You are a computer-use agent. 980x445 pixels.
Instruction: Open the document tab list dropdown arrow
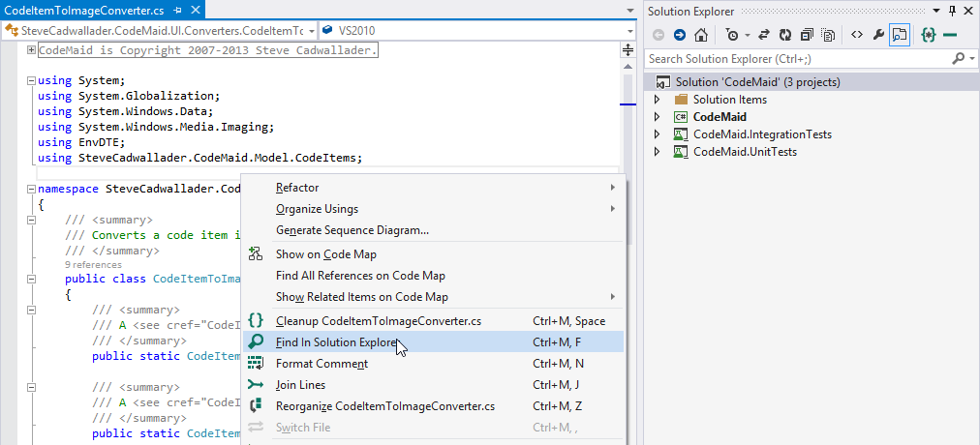631,11
